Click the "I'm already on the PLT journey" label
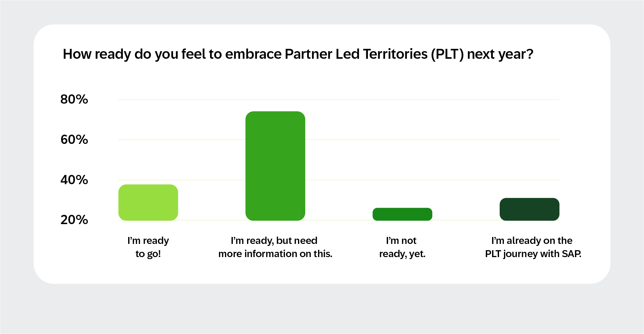Screen dimensions: 644x334 pyautogui.click(x=533, y=247)
